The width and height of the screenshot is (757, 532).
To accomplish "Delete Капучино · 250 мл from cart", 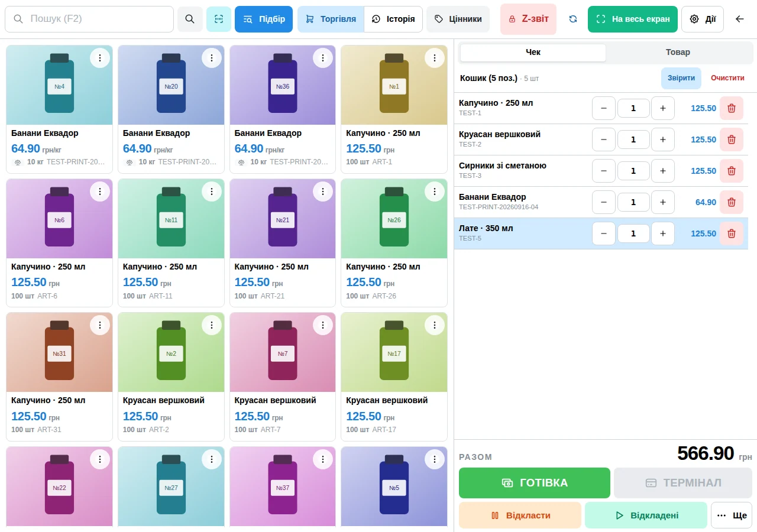I will coord(732,108).
